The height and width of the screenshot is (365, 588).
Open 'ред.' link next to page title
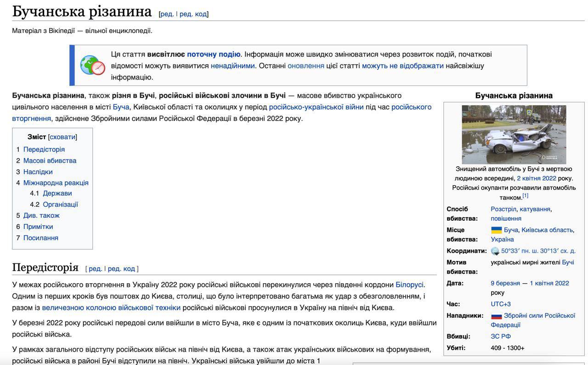(167, 14)
